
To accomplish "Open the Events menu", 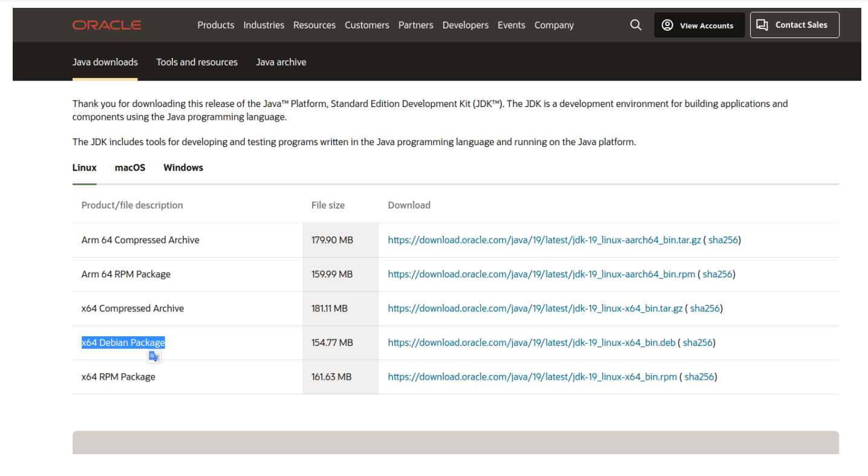I will pos(512,25).
